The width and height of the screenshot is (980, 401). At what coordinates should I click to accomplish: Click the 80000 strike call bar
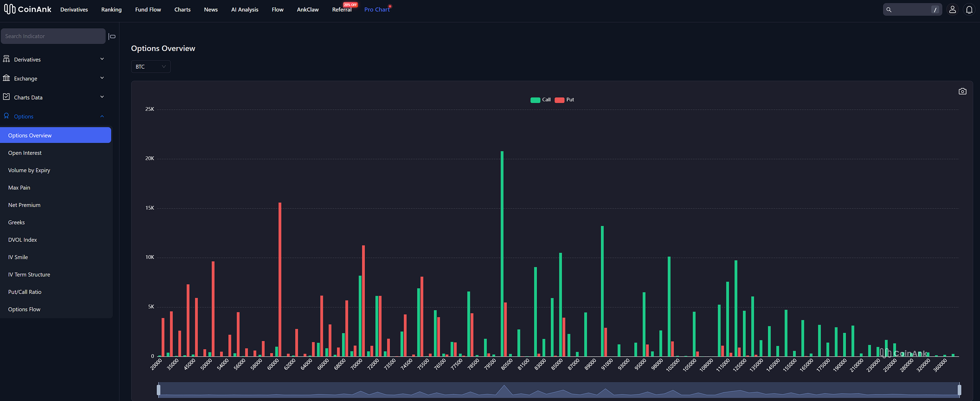click(x=502, y=254)
